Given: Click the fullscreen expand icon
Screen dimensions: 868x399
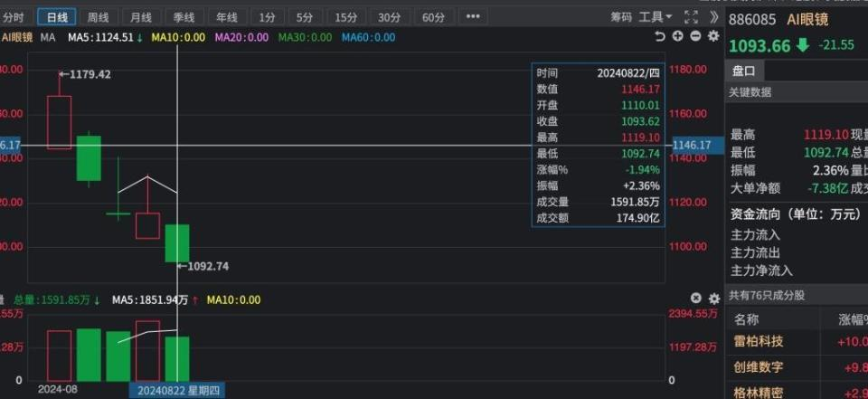Looking at the screenshot, I should 691,16.
